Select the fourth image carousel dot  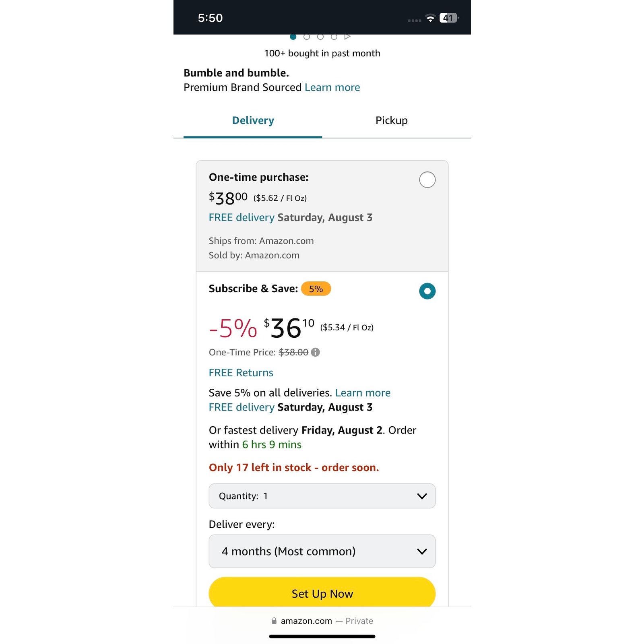334,37
